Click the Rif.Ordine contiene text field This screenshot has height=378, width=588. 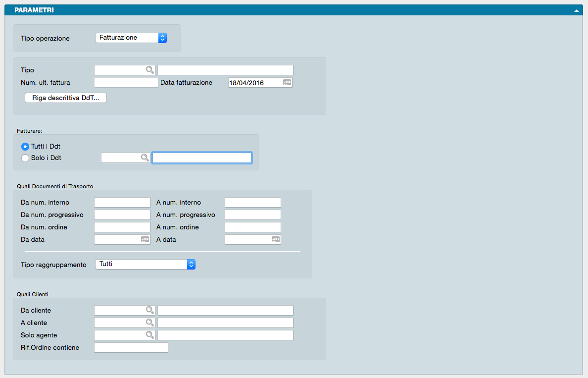tap(131, 348)
